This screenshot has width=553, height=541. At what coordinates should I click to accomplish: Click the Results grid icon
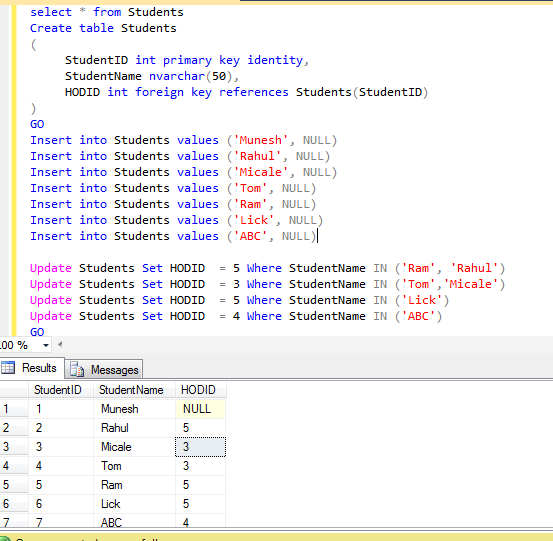(8, 367)
